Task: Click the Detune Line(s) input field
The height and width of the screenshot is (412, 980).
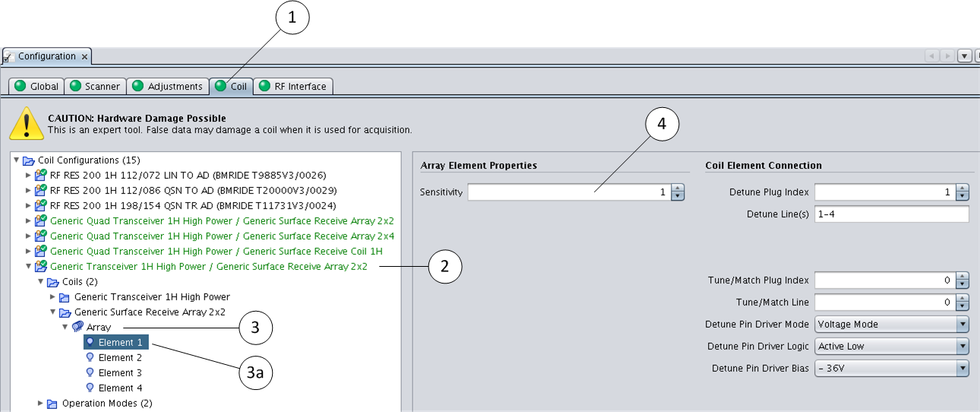Action: coord(891,214)
